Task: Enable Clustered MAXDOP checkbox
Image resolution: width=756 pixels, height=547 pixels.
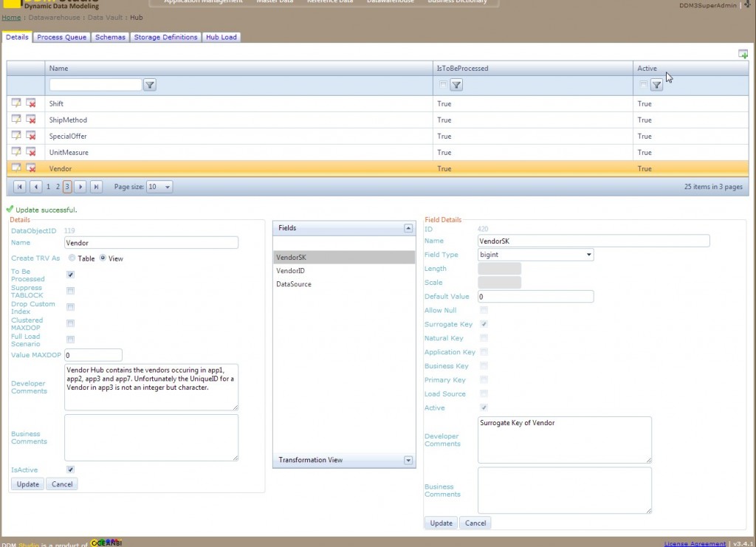Action: (x=70, y=323)
